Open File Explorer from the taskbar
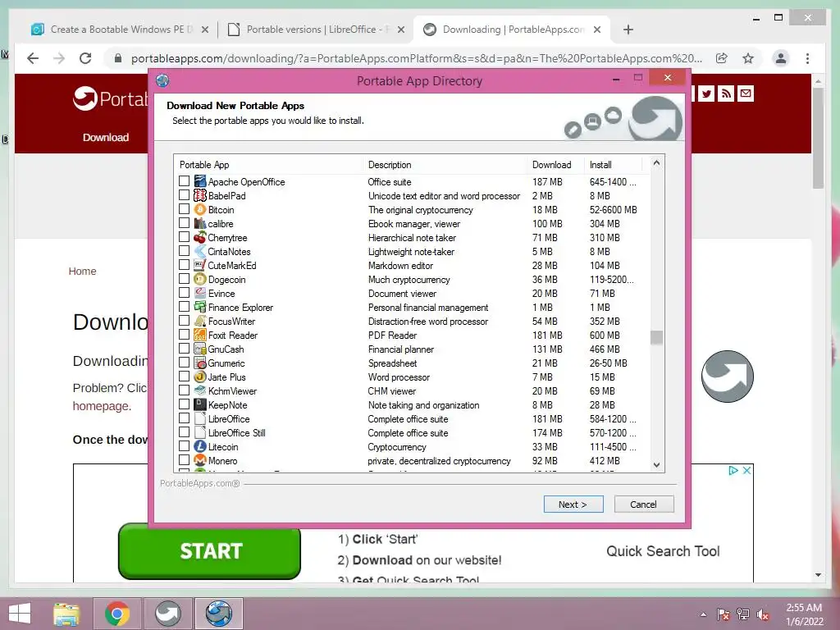 point(66,614)
